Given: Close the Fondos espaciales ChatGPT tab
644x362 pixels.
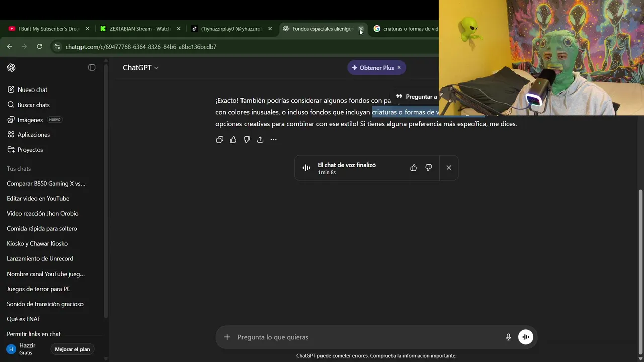Looking at the screenshot, I should [x=361, y=29].
